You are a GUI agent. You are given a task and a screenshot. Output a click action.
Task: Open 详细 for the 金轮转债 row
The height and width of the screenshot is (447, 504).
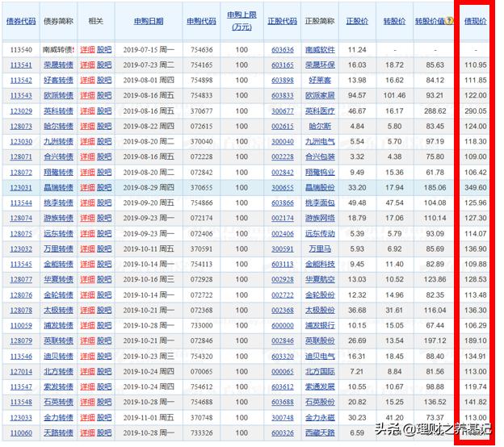point(87,295)
